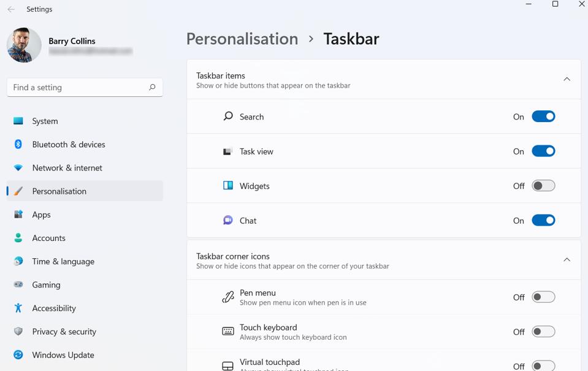Enable the Widgets toggle
The height and width of the screenshot is (371, 588).
point(543,186)
